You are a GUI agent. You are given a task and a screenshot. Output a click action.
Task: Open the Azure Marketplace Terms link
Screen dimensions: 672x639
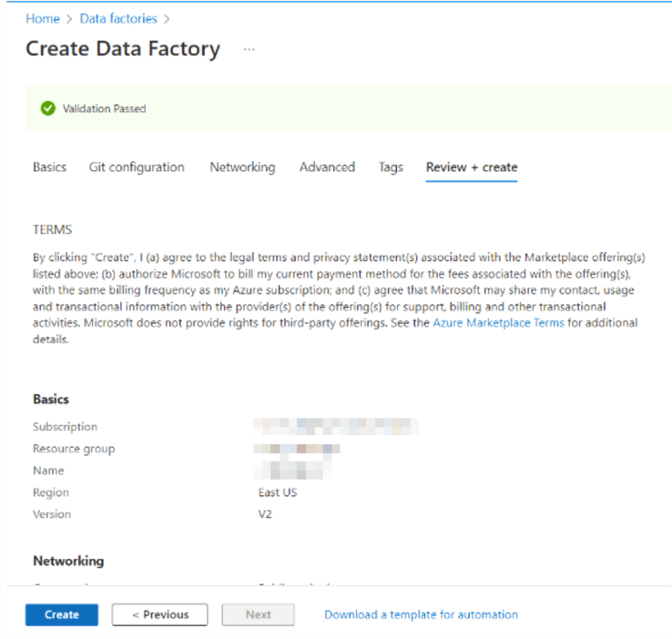point(498,322)
